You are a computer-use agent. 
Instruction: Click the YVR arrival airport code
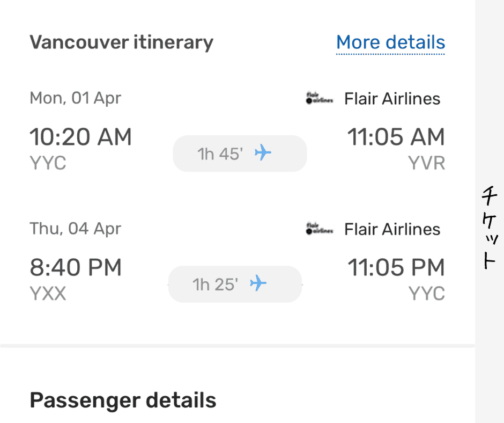tap(427, 163)
